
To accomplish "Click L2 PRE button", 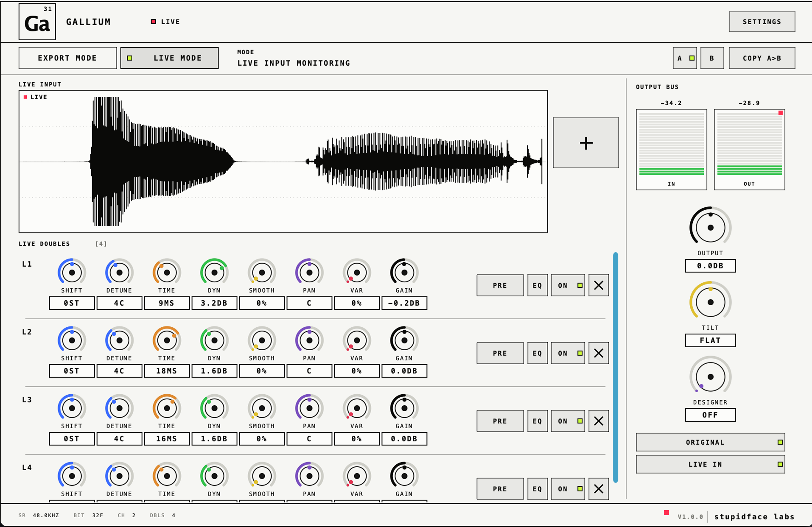I will pos(500,353).
